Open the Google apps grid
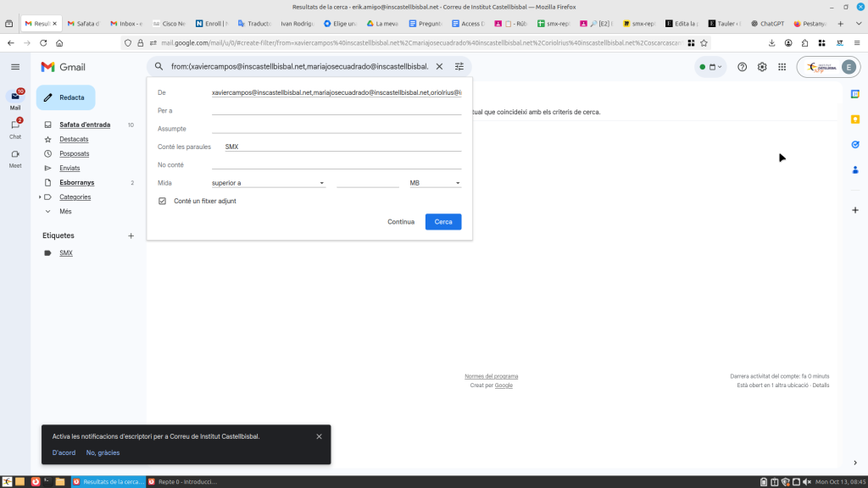The height and width of the screenshot is (488, 868). click(x=782, y=67)
